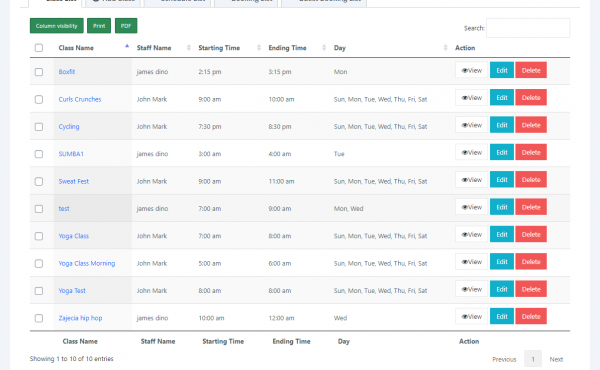View the Boxfit class details
600x370 pixels.
point(471,70)
